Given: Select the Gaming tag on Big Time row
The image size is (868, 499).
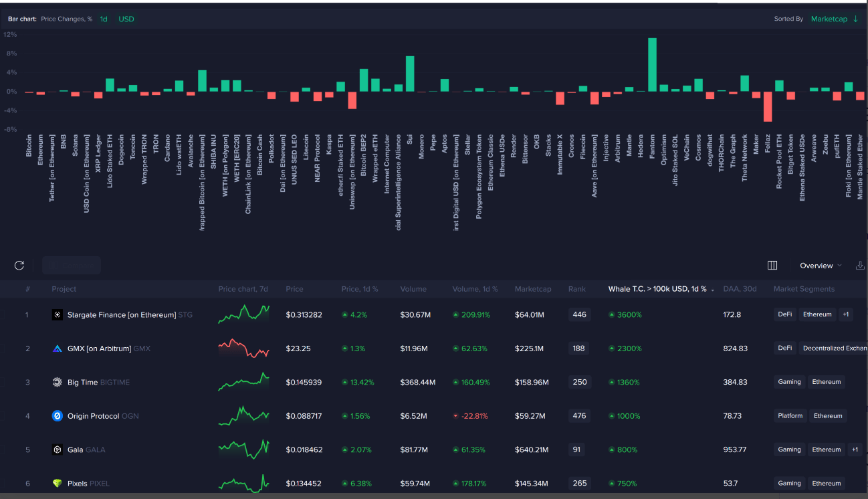Looking at the screenshot, I should (x=789, y=382).
